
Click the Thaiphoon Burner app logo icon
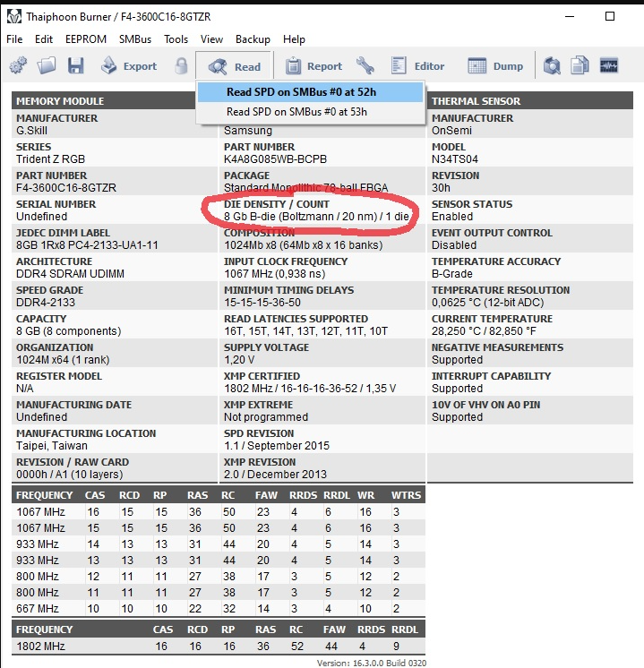pyautogui.click(x=13, y=17)
